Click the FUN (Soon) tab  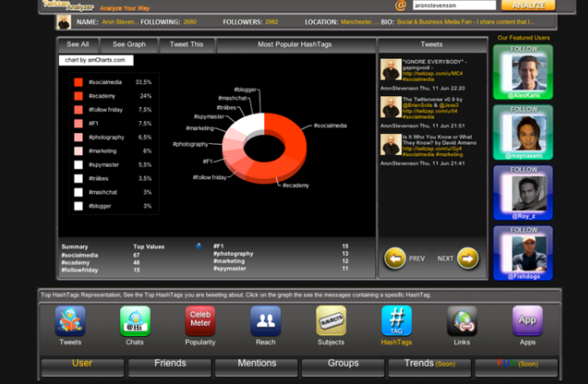[x=516, y=366]
